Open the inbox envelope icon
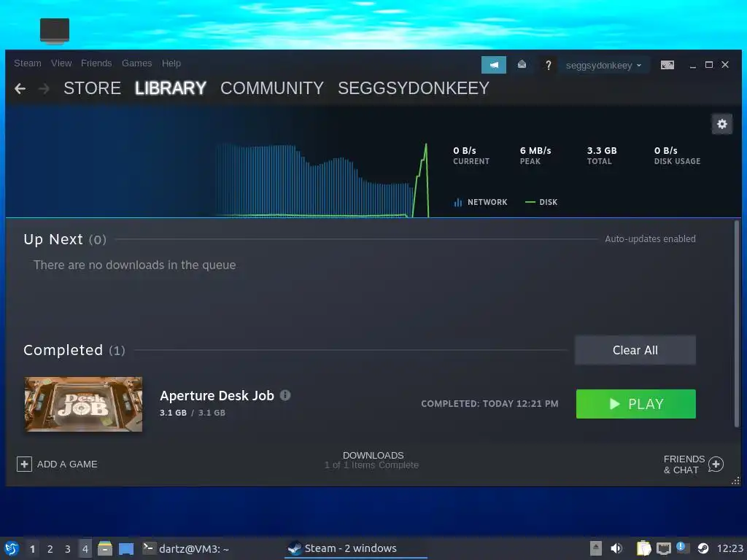The width and height of the screenshot is (747, 560). coord(522,64)
